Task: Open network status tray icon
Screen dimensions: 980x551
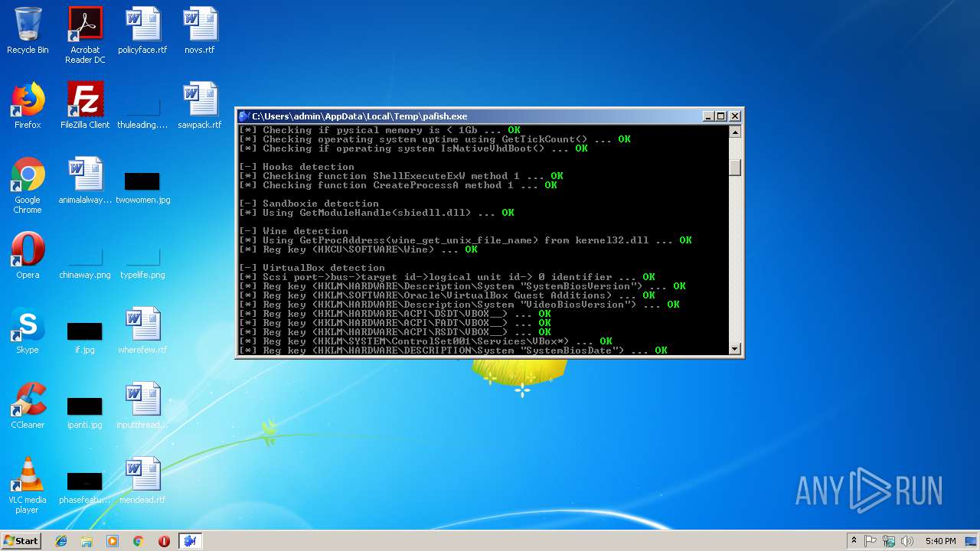Action: 889,541
